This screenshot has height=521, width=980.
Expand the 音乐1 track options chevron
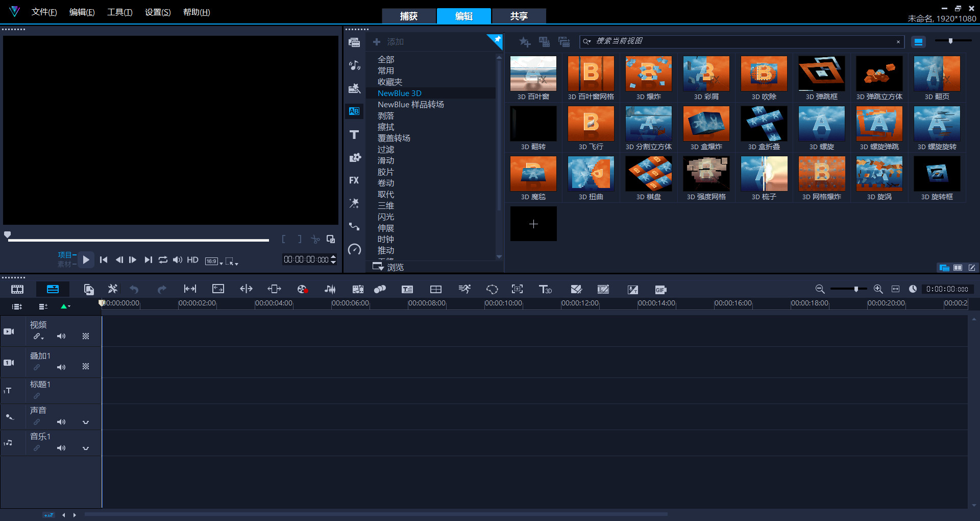(86, 448)
